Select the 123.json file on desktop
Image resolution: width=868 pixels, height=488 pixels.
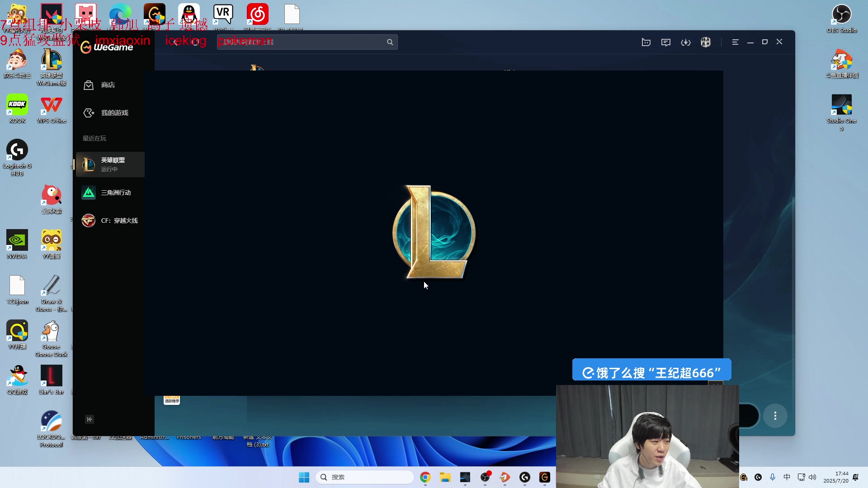17,289
